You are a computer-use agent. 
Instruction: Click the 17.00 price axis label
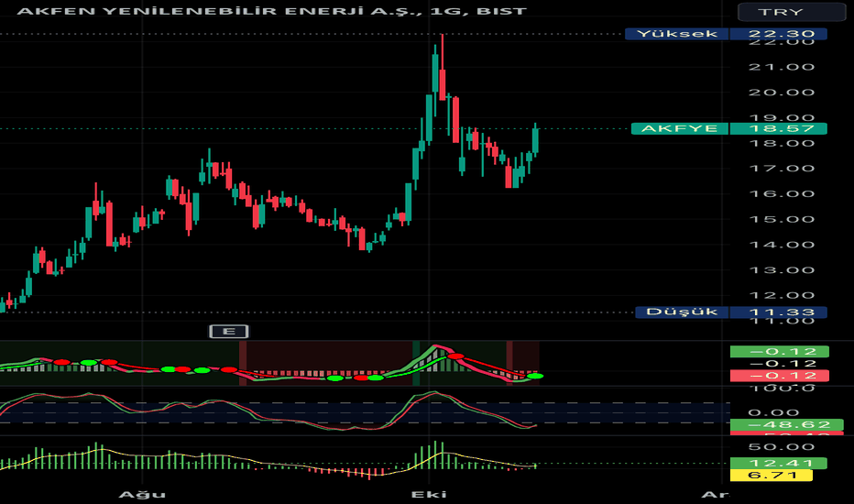coord(782,169)
